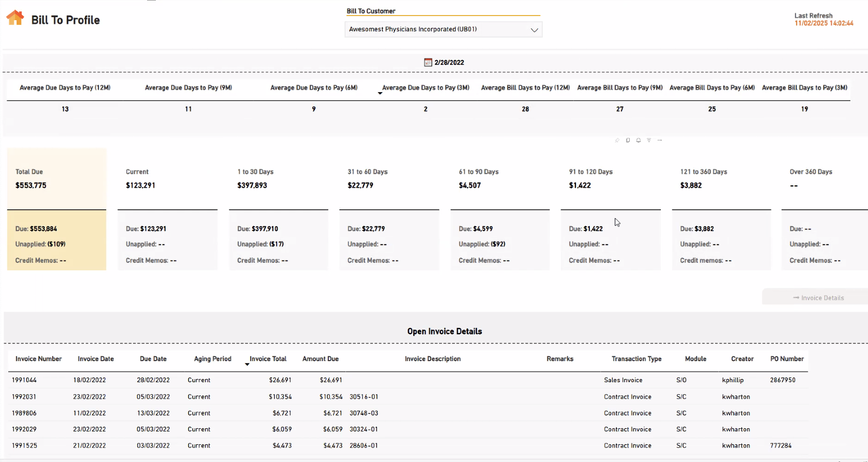The width and height of the screenshot is (868, 462).
Task: Select invoice number 1992031
Action: (24, 397)
